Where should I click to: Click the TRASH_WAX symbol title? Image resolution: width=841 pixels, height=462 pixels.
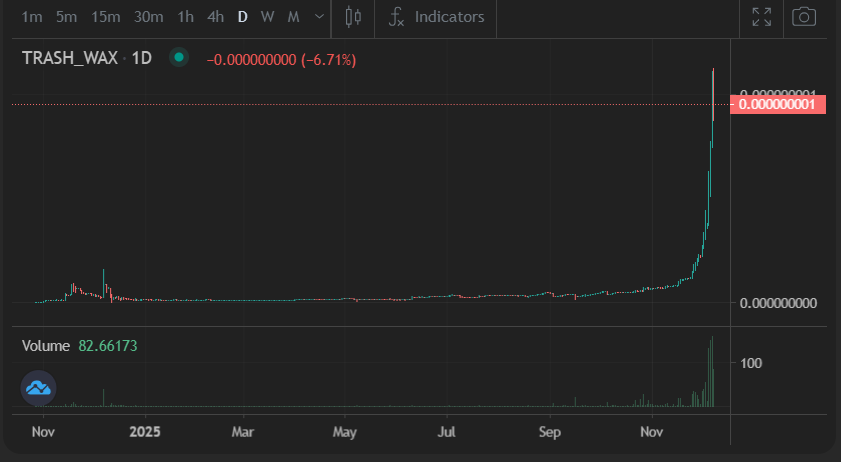(70, 58)
